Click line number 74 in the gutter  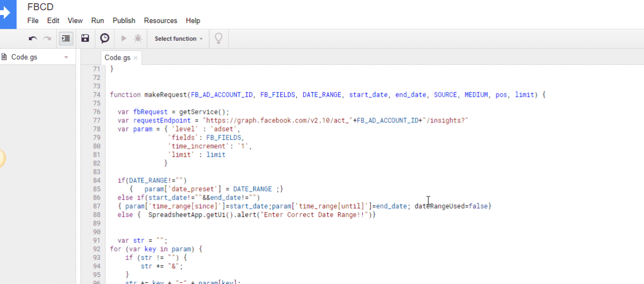[x=97, y=94]
